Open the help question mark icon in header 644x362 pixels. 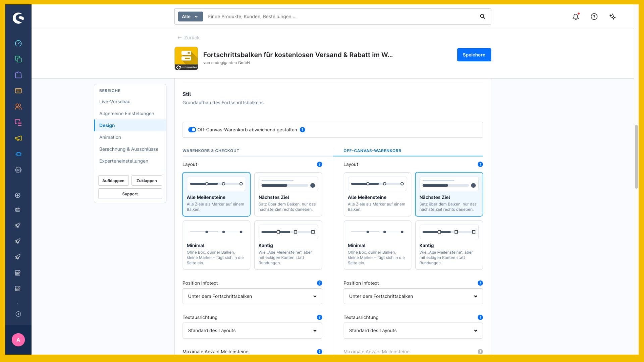click(594, 16)
